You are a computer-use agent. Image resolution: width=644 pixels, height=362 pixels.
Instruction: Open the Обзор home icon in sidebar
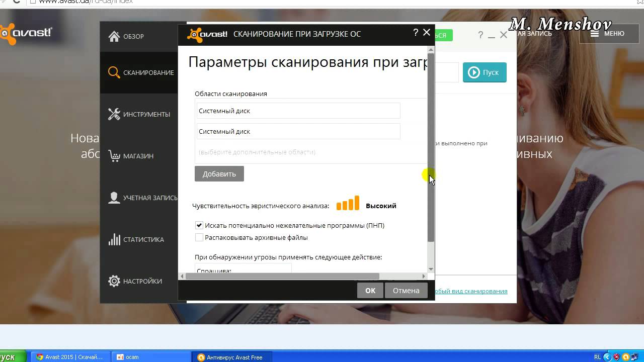(x=114, y=36)
